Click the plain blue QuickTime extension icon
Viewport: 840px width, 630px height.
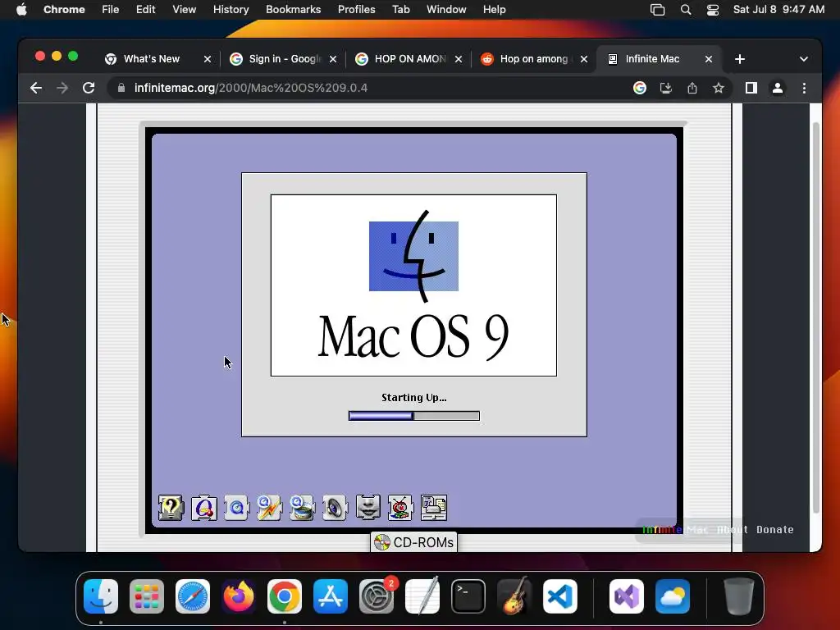(237, 508)
